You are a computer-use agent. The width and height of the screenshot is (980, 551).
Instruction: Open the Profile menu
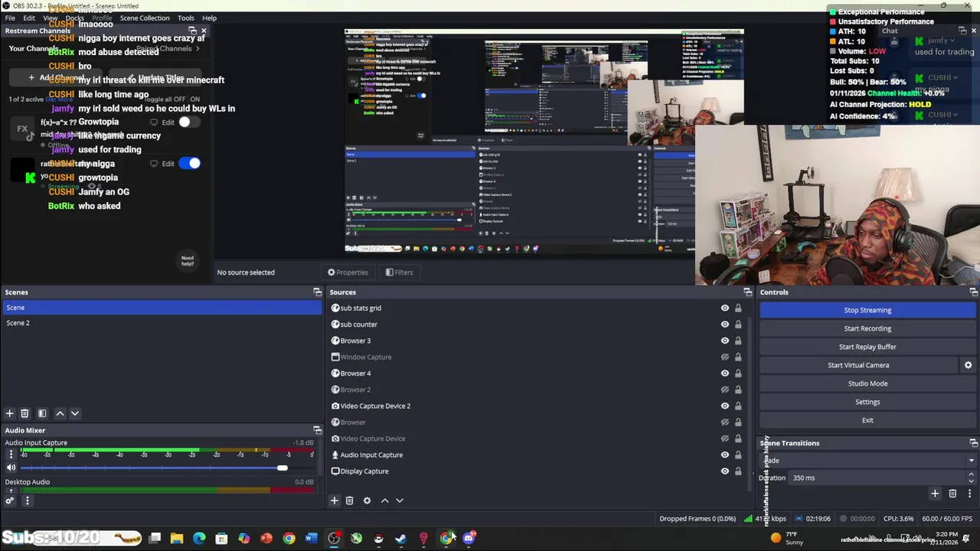coord(102,18)
